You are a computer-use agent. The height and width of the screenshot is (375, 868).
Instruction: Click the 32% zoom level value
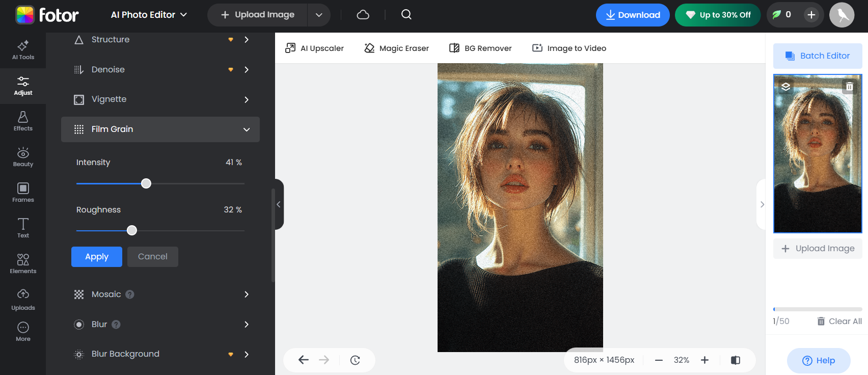tap(682, 360)
